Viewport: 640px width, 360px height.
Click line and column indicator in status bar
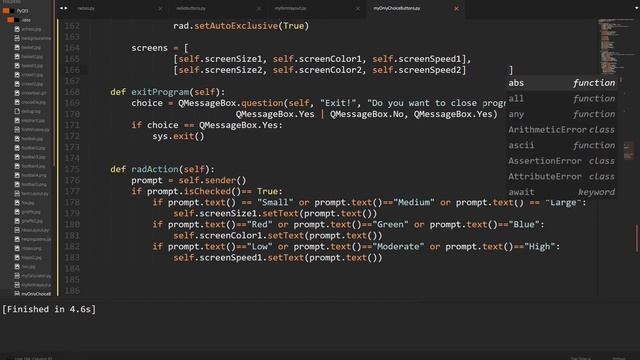point(33,358)
